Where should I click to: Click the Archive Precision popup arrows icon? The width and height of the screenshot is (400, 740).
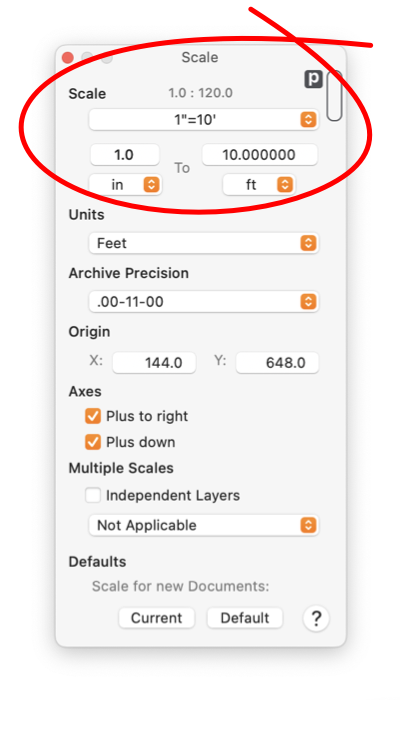click(308, 302)
